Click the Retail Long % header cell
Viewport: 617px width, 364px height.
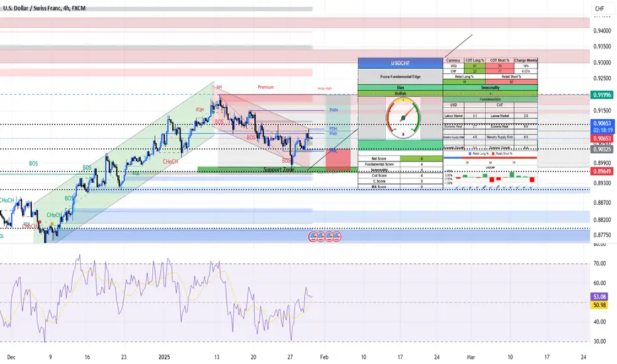click(464, 76)
